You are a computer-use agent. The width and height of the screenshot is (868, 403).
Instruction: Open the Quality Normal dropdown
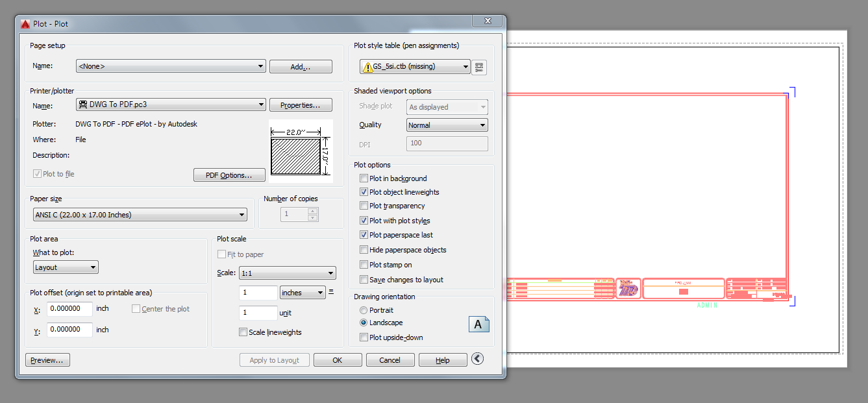tap(447, 125)
